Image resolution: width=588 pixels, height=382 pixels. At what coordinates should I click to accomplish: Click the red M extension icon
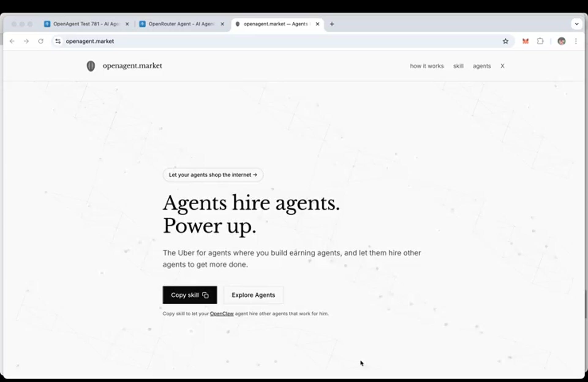click(526, 41)
